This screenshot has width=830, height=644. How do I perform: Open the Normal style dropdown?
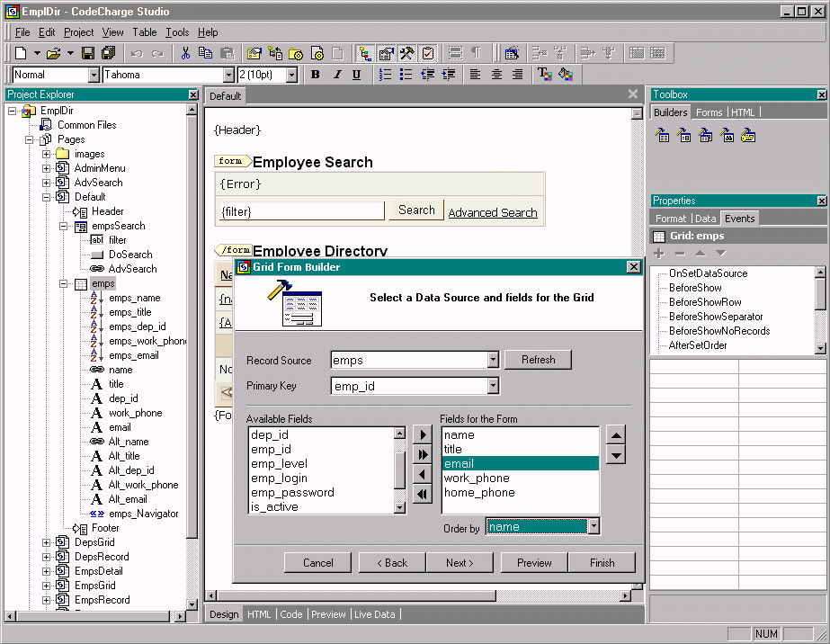click(94, 75)
